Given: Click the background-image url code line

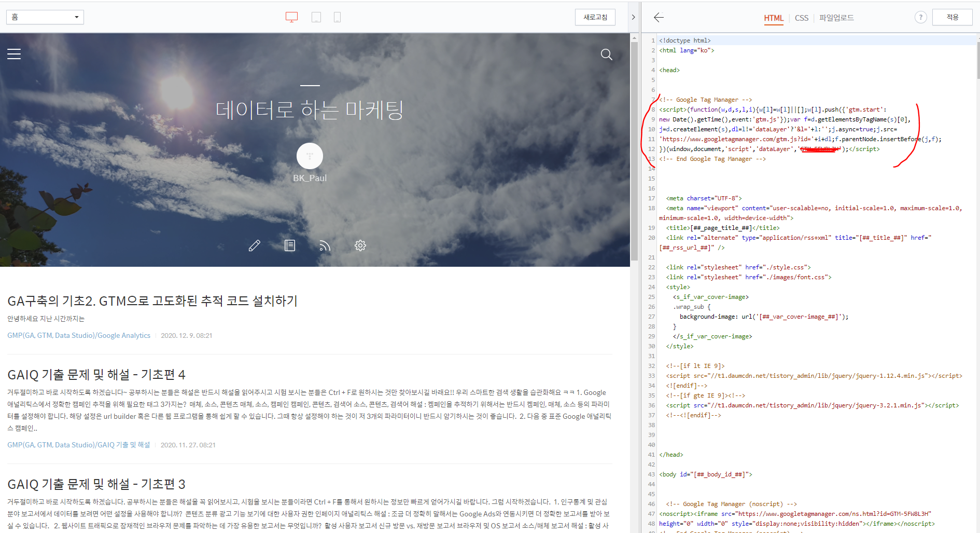Looking at the screenshot, I should click(764, 317).
